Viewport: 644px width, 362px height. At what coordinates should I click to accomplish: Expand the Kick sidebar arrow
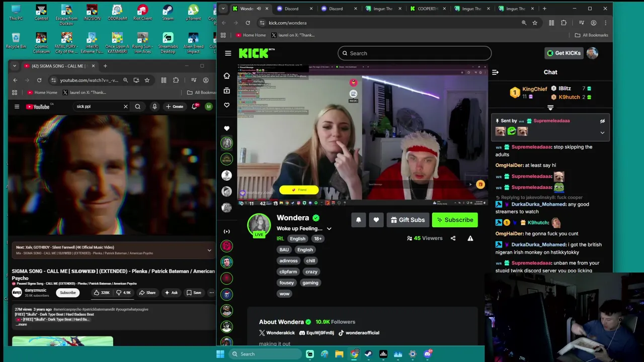click(226, 231)
